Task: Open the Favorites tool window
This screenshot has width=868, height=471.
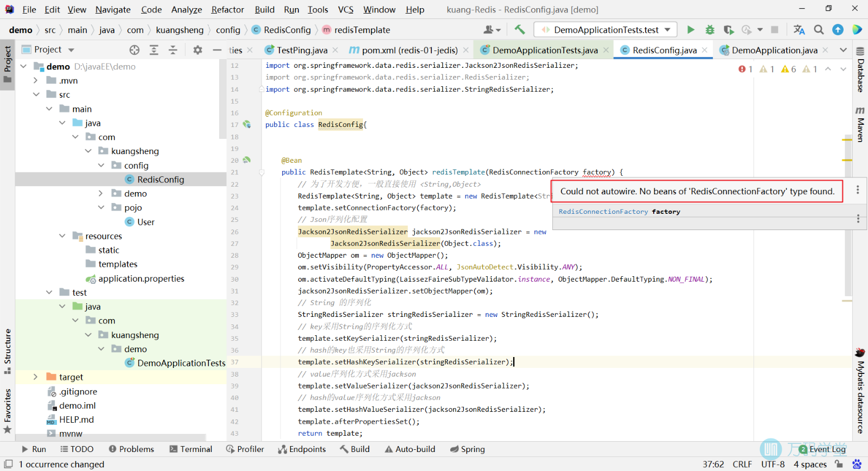Action: pos(8,411)
